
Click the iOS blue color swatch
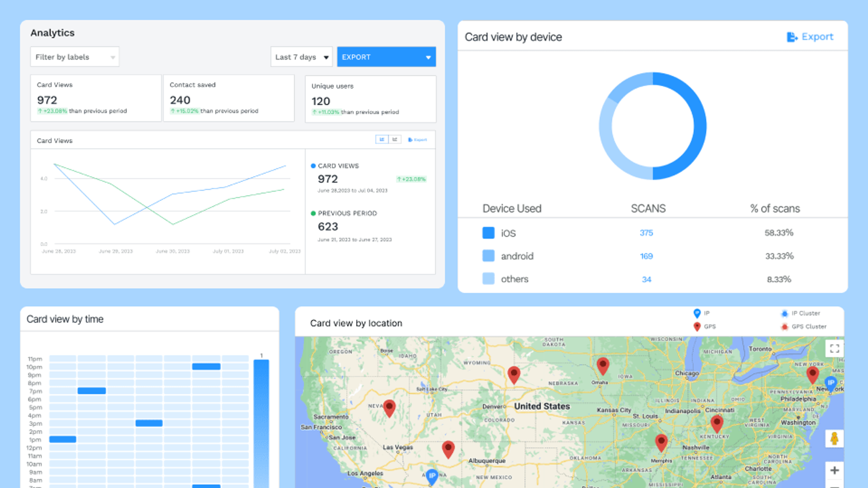point(488,233)
